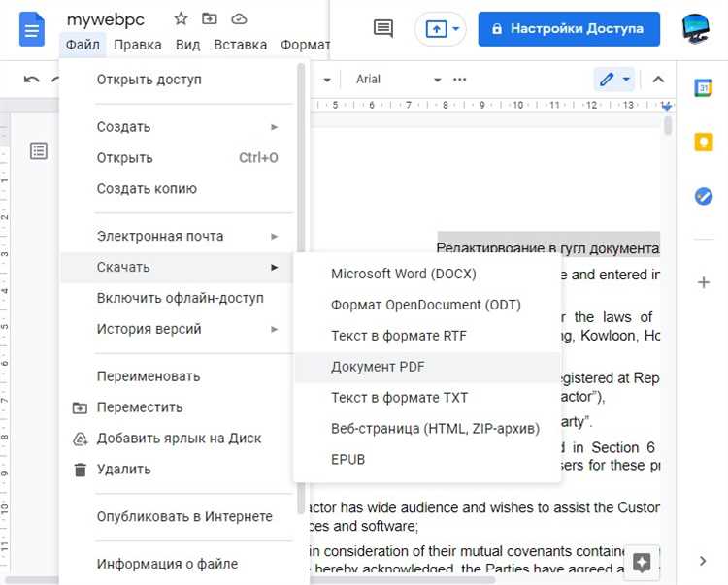This screenshot has width=728, height=585.
Task: Open the Вид menu
Action: pyautogui.click(x=187, y=45)
